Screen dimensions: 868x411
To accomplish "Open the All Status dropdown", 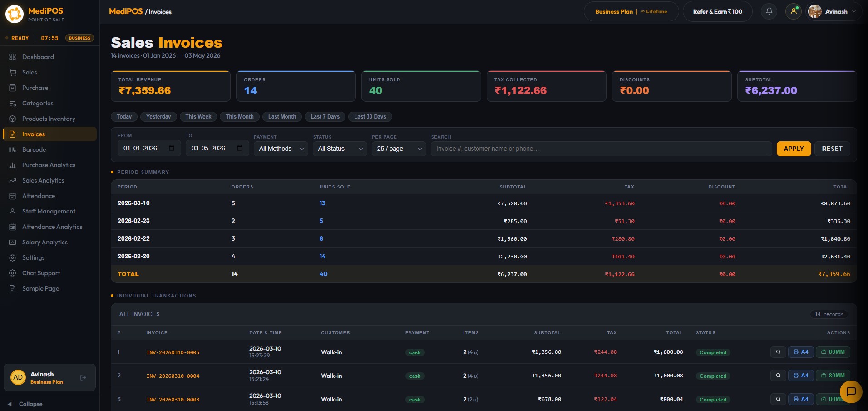I will [340, 149].
